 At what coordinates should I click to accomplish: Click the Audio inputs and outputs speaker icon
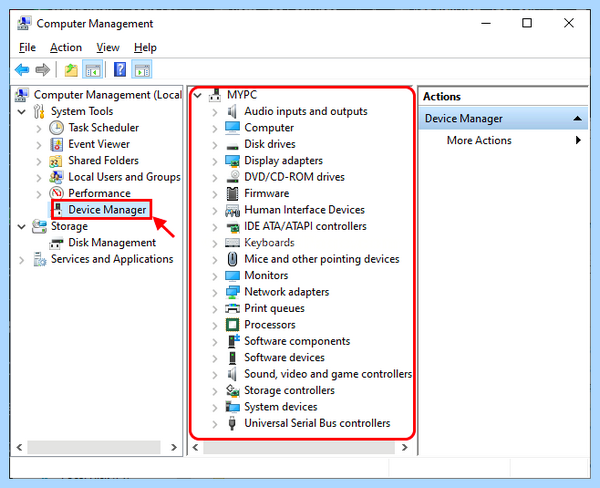tap(232, 111)
